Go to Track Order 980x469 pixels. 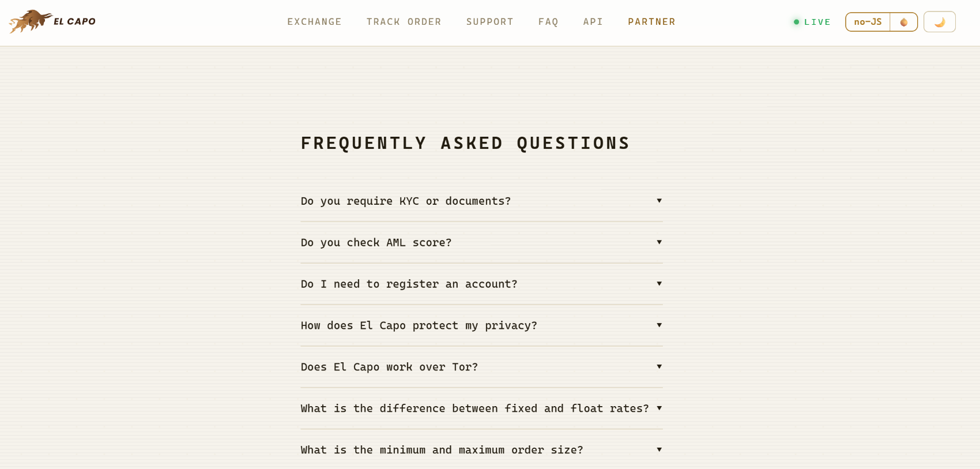click(x=404, y=22)
